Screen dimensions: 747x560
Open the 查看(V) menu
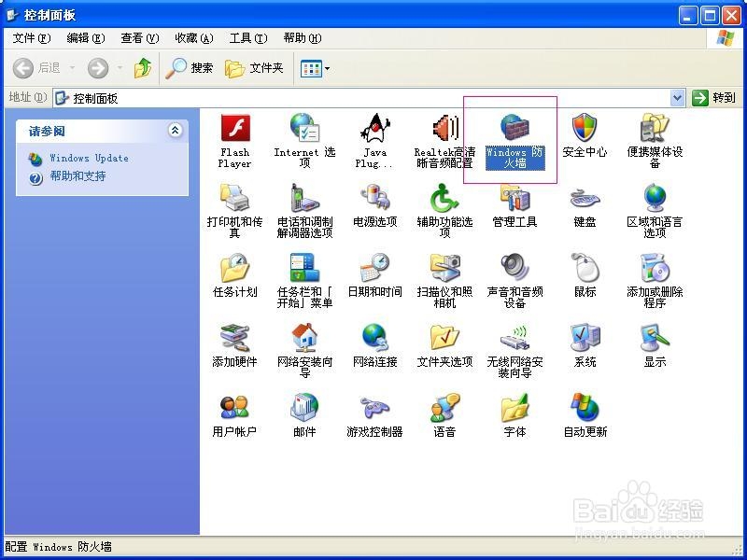coord(139,38)
